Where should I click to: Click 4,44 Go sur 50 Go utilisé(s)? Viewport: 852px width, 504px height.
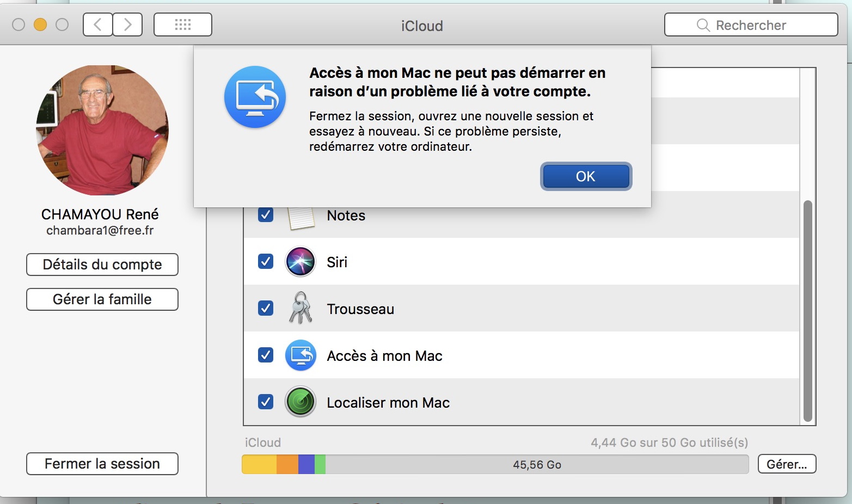pos(670,442)
